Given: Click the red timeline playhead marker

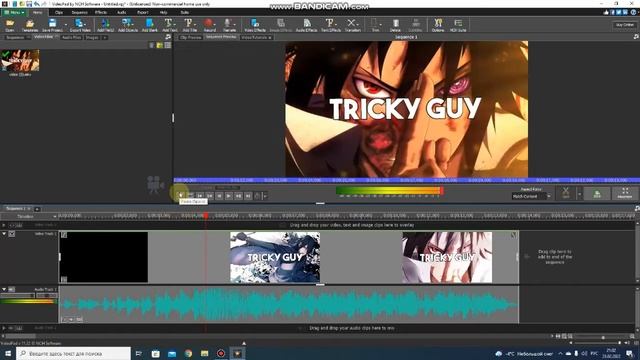Looking at the screenshot, I should (206, 216).
